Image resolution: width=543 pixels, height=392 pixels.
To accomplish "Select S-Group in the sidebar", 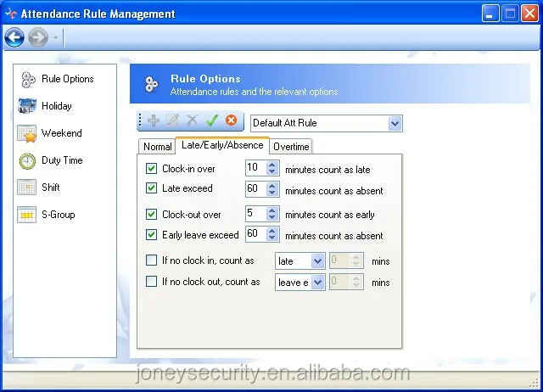I will pos(57,215).
